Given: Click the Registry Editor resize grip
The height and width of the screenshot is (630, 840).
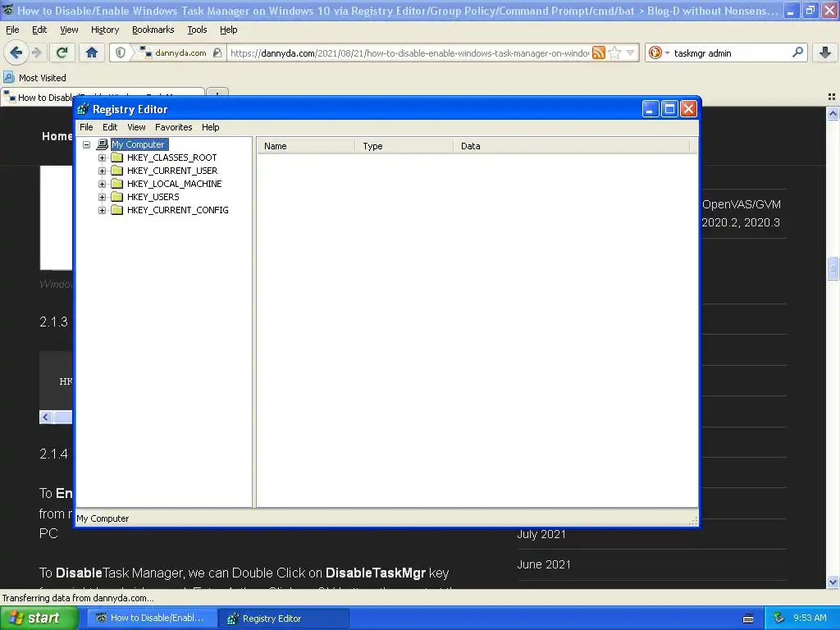Looking at the screenshot, I should point(693,521).
